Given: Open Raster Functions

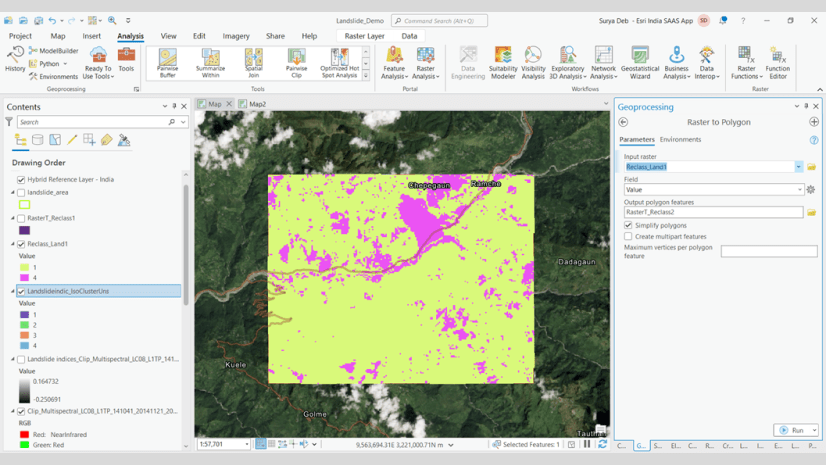Looking at the screenshot, I should 746,63.
